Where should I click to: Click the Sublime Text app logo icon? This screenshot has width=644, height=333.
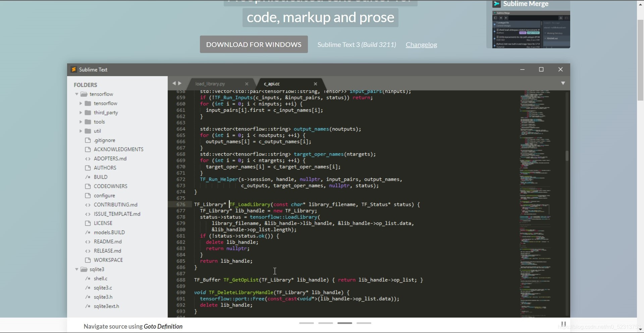(74, 69)
